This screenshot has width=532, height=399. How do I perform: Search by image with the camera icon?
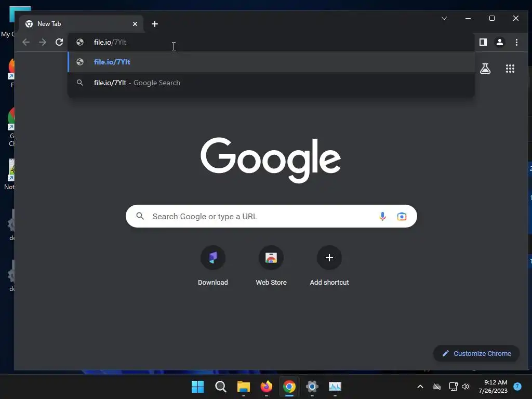[x=402, y=216]
